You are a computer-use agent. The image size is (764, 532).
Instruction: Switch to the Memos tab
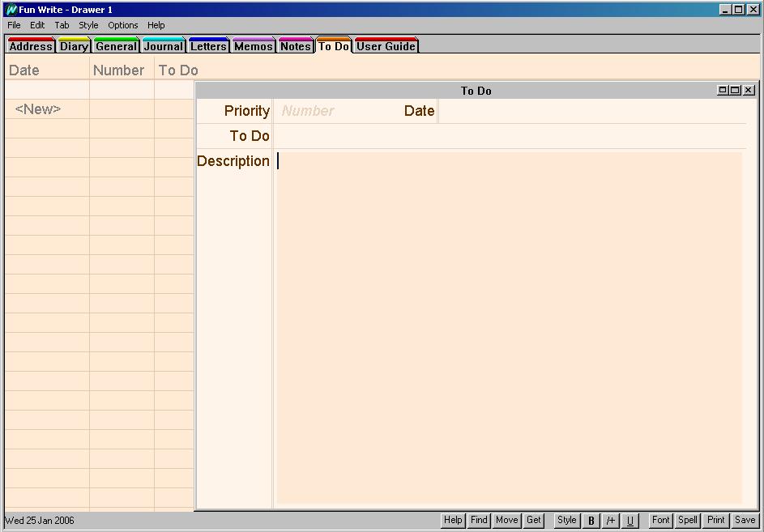(254, 46)
